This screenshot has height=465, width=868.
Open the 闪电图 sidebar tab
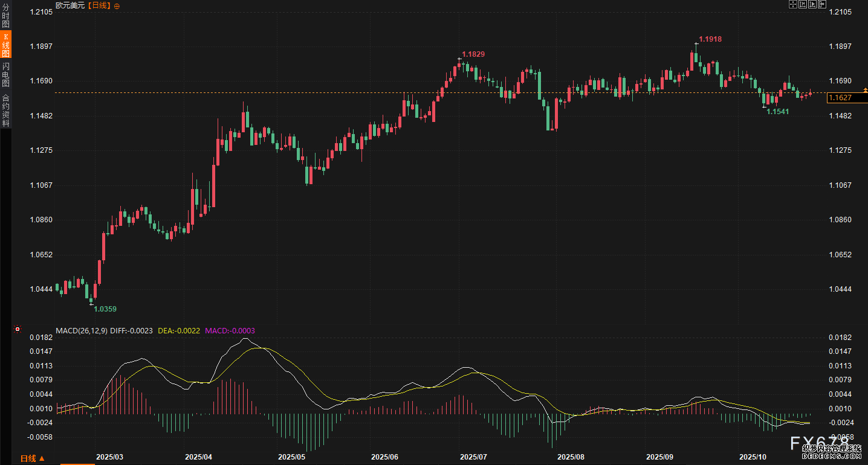[5, 74]
